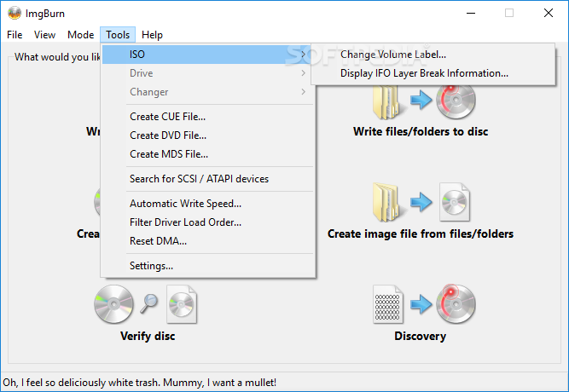
Task: Click blue arrow above Write files/folders to disc
Action: [x=421, y=100]
